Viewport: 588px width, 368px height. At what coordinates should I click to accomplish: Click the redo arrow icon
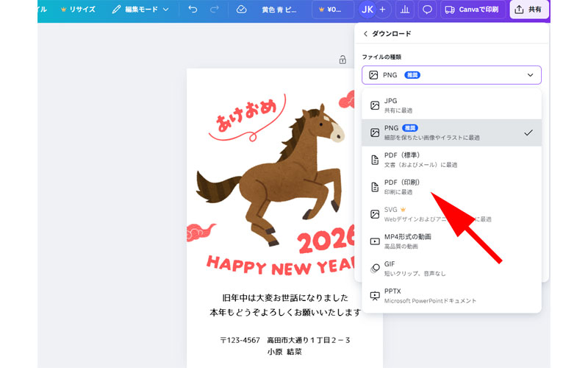click(x=214, y=9)
